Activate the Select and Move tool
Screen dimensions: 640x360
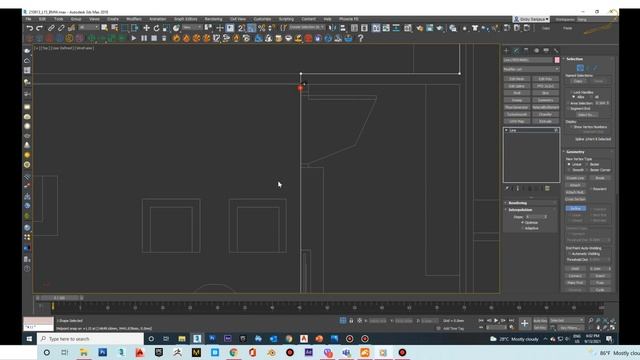[x=146, y=28]
